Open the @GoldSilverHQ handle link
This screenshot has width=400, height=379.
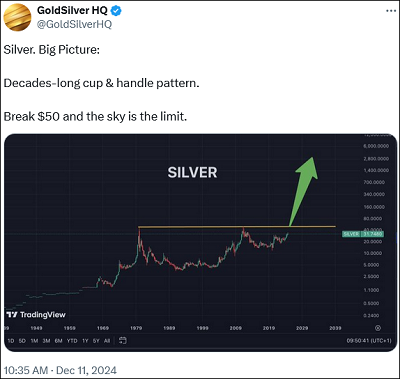tap(74, 25)
